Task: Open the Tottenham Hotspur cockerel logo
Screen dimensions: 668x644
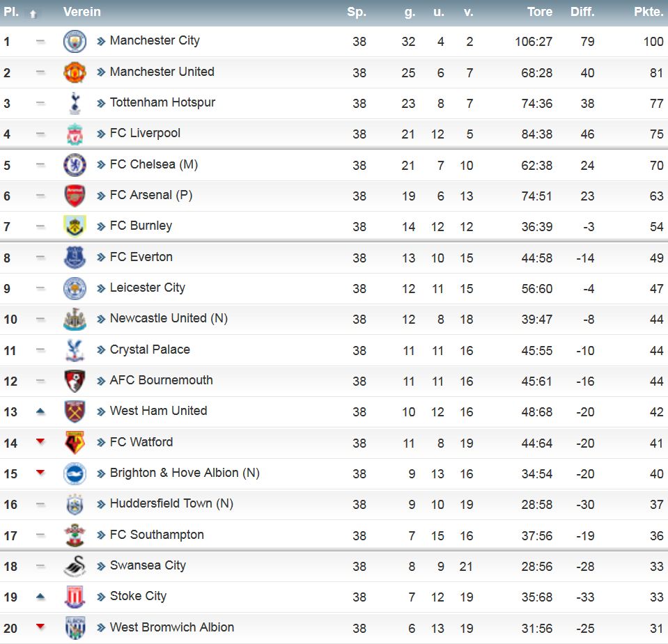Action: [x=75, y=103]
